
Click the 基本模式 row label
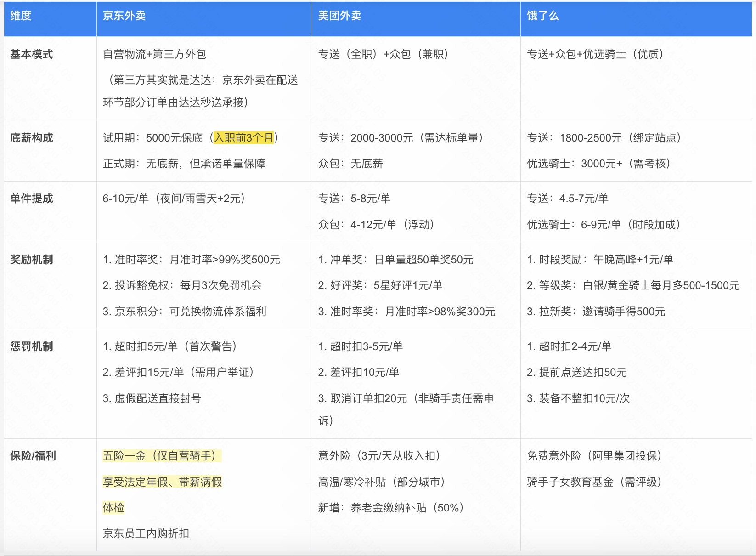[x=31, y=54]
